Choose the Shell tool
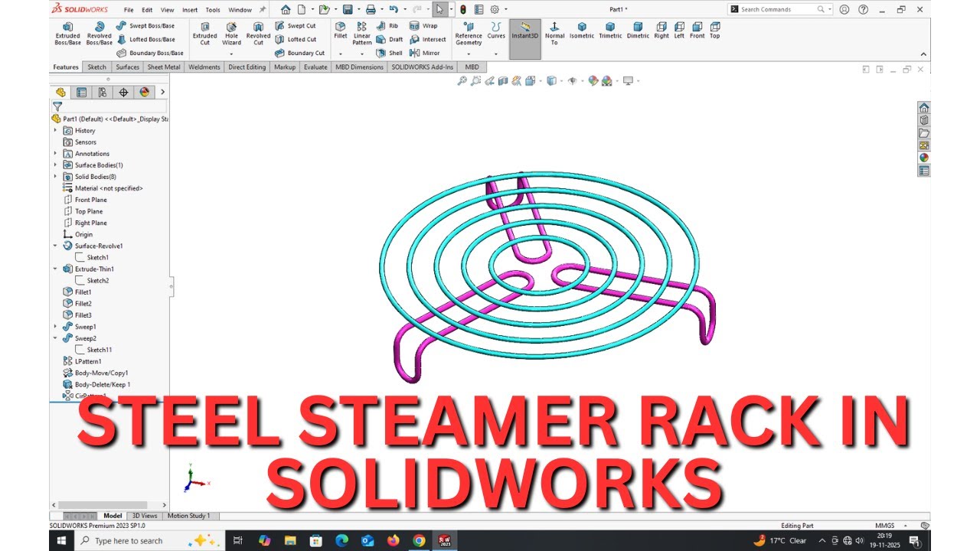 [x=389, y=53]
